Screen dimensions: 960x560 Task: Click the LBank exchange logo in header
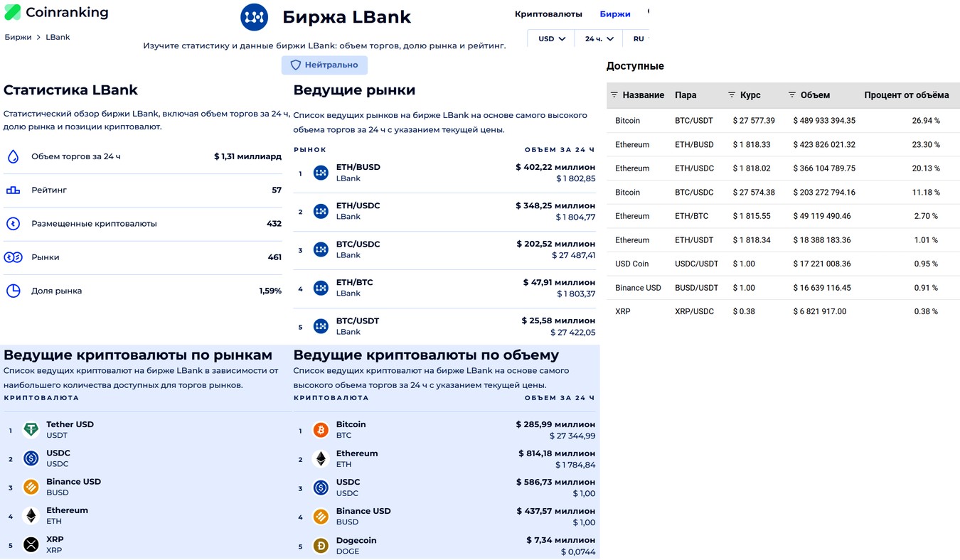pyautogui.click(x=254, y=17)
